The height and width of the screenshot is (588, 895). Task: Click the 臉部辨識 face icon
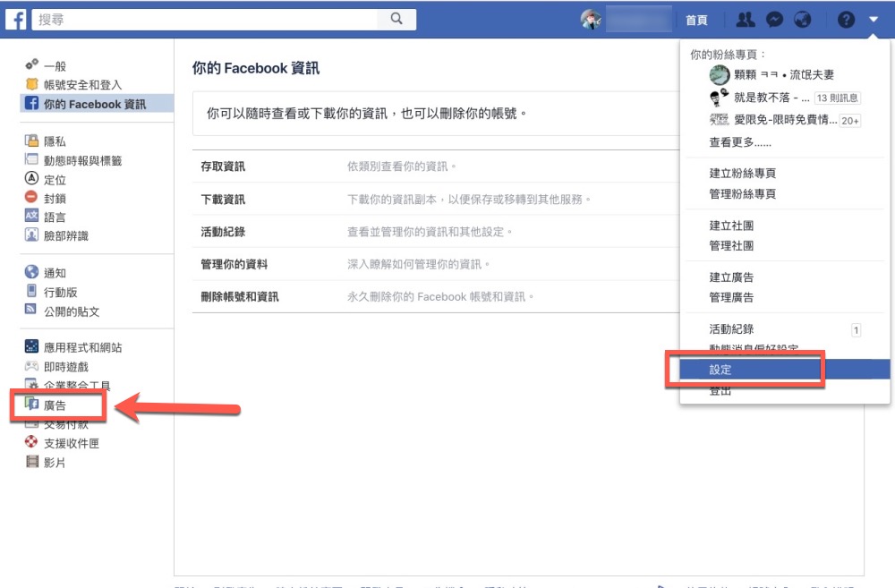[x=31, y=234]
